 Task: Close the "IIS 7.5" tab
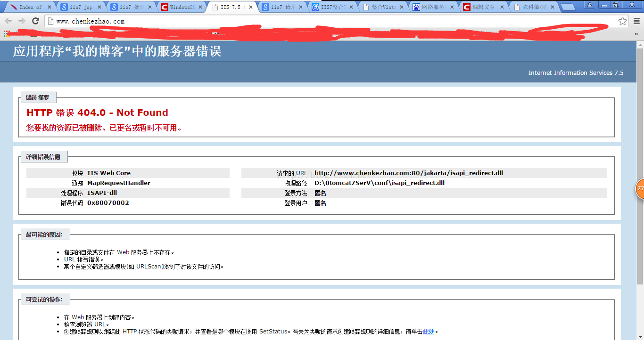point(251,7)
